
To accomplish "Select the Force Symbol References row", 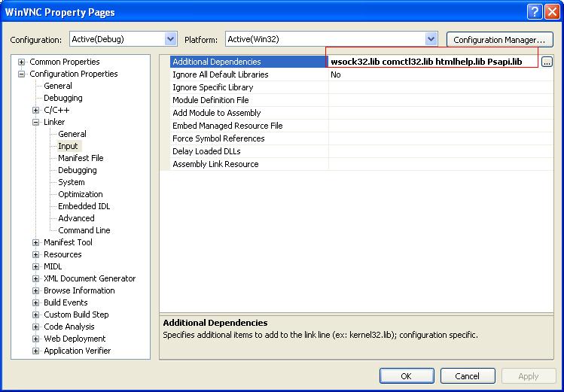I will (x=361, y=138).
